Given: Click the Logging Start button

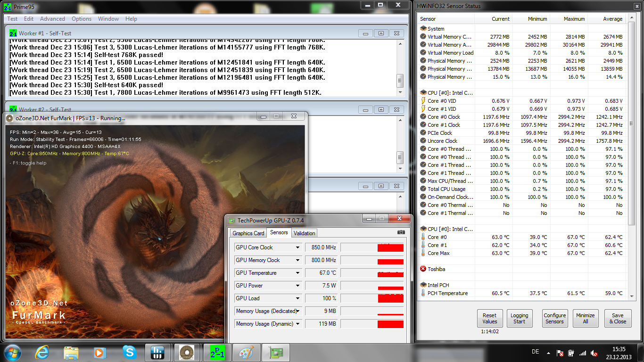Looking at the screenshot, I should coord(519,318).
